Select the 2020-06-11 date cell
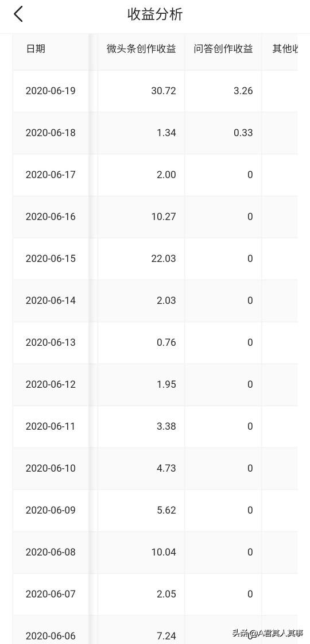This screenshot has height=644, width=310. [x=51, y=426]
